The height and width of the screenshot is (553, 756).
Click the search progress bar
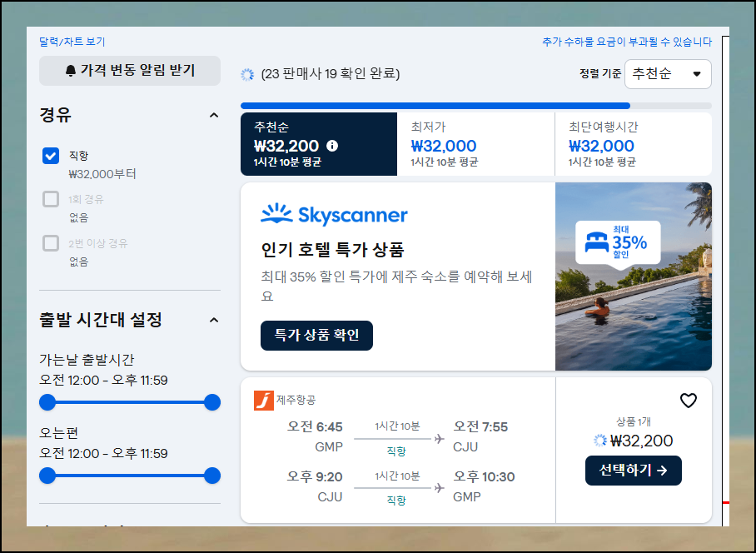476,106
